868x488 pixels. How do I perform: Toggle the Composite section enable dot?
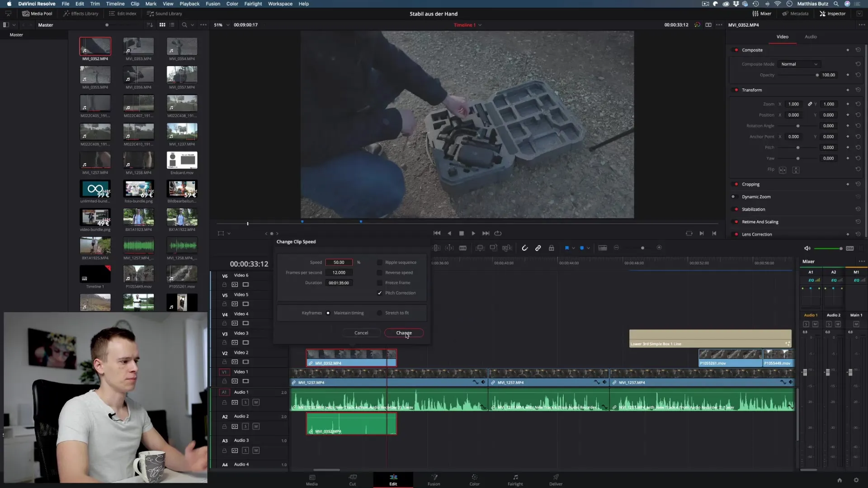click(736, 50)
